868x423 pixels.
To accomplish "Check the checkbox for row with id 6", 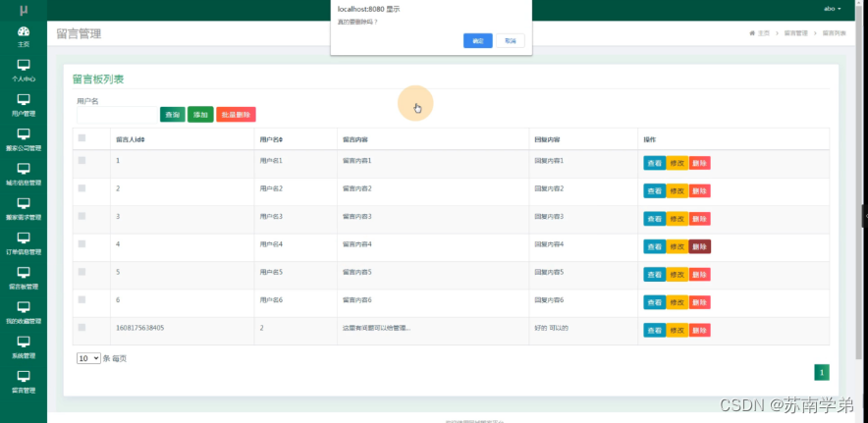I will pyautogui.click(x=81, y=299).
